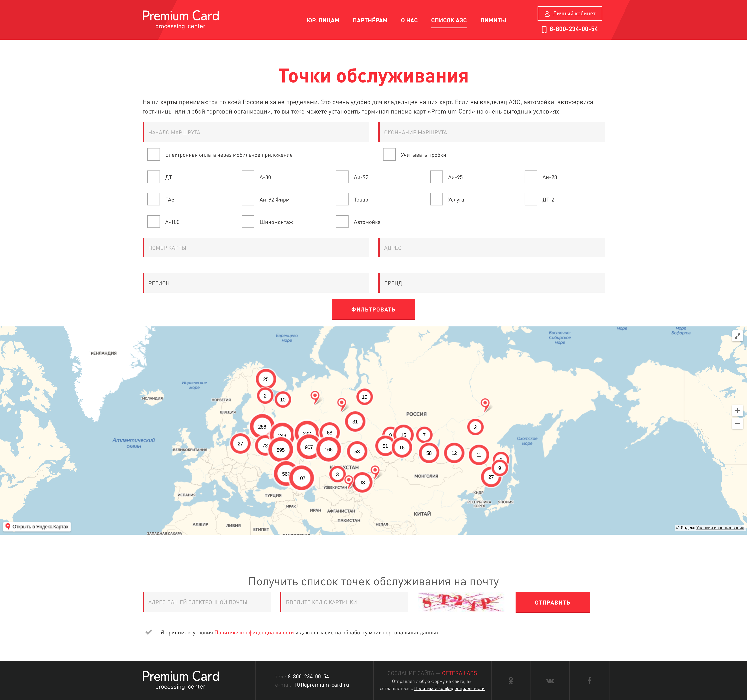This screenshot has height=700, width=747.
Task: Click the red pin icon near Открыть в Яндекс.Картах
Action: click(8, 527)
